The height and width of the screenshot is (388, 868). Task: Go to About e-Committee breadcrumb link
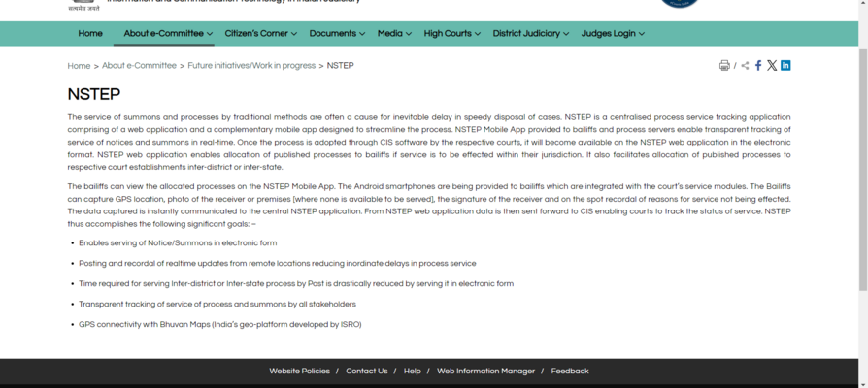pyautogui.click(x=139, y=66)
